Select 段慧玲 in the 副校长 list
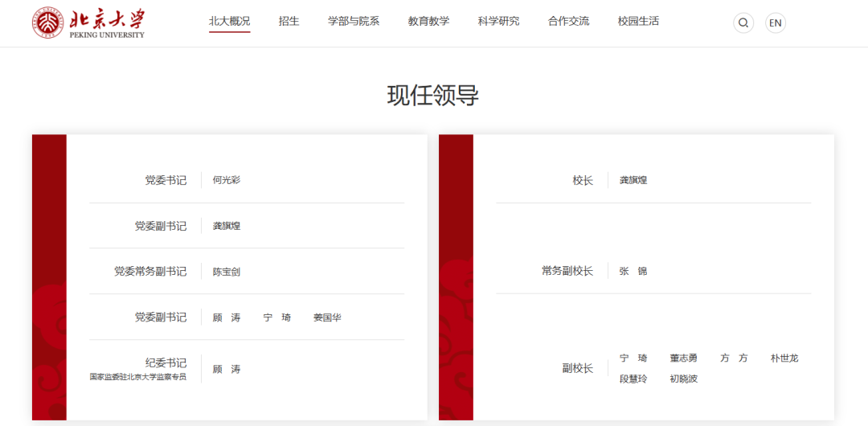 [633, 379]
